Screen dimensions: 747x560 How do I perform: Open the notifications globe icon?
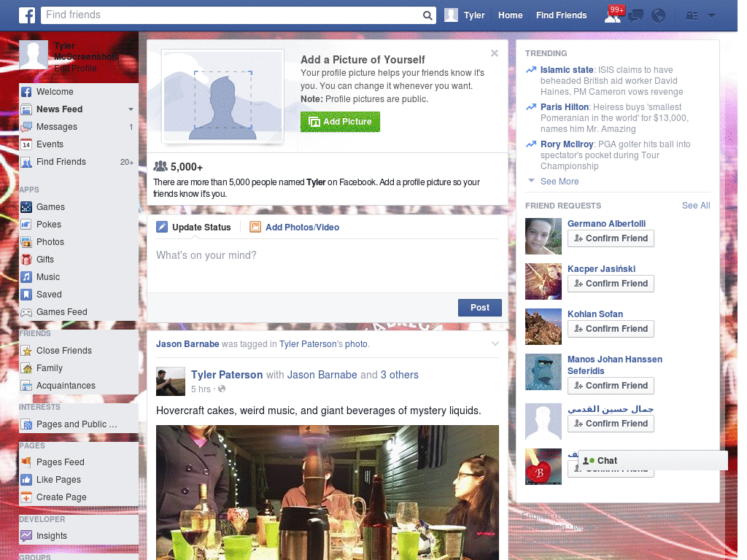659,16
